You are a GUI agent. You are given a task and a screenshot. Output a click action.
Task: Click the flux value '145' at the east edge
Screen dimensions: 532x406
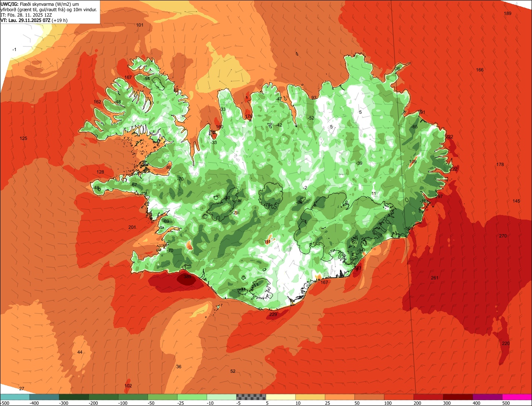coord(516,201)
